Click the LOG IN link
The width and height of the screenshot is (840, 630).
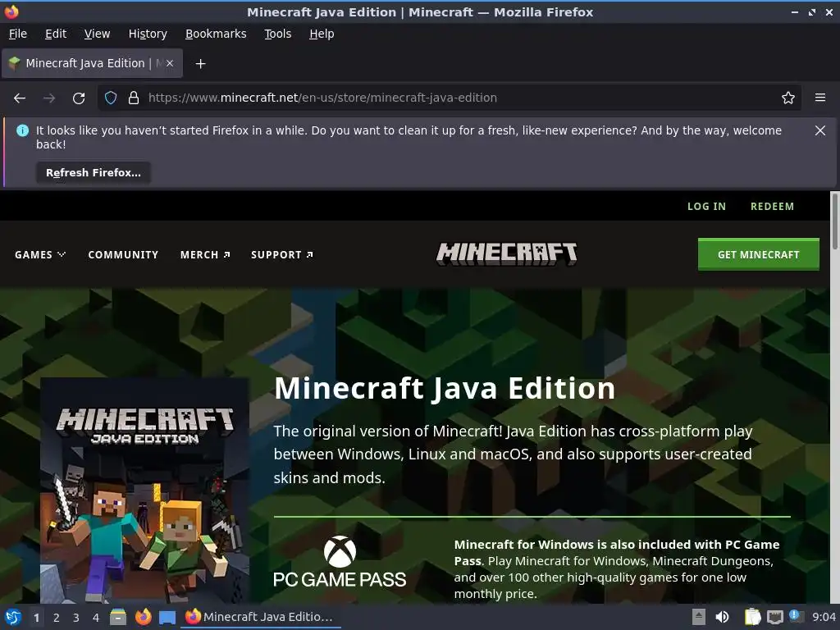pyautogui.click(x=706, y=206)
